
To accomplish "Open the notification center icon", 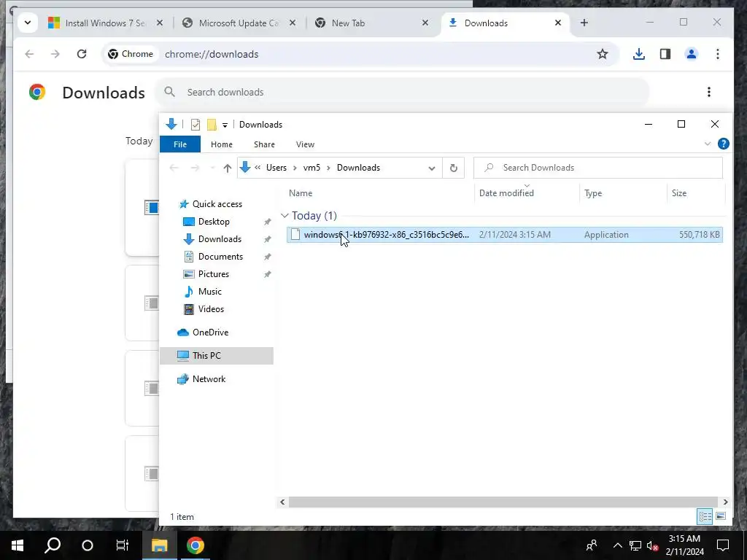I will tap(723, 545).
